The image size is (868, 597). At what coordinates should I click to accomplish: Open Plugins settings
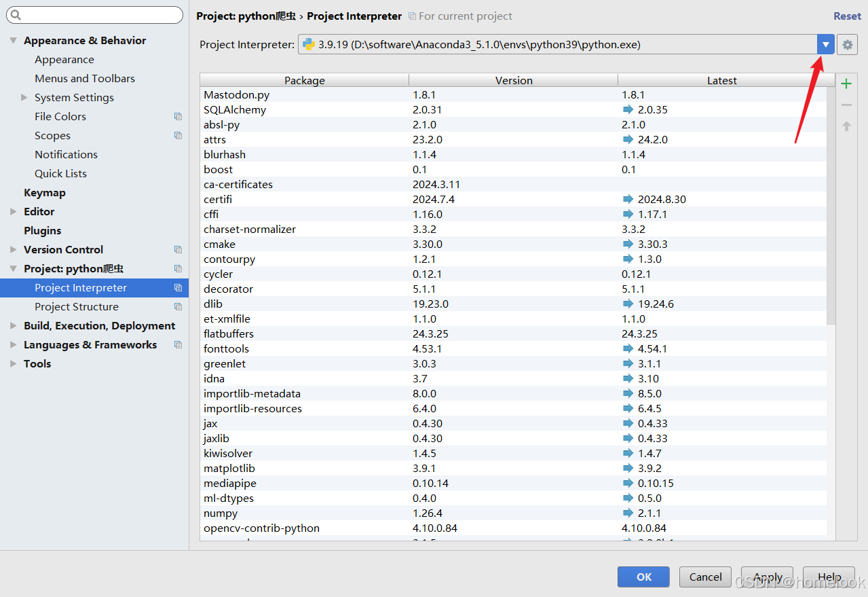pyautogui.click(x=42, y=231)
